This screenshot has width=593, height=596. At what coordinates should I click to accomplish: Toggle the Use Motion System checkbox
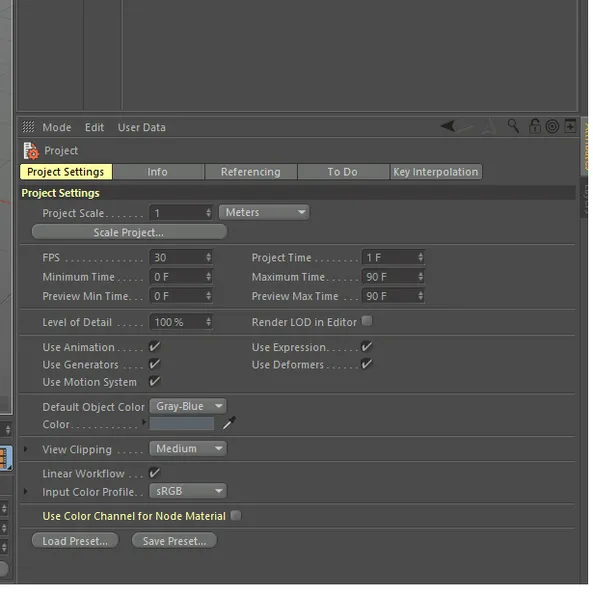point(154,381)
